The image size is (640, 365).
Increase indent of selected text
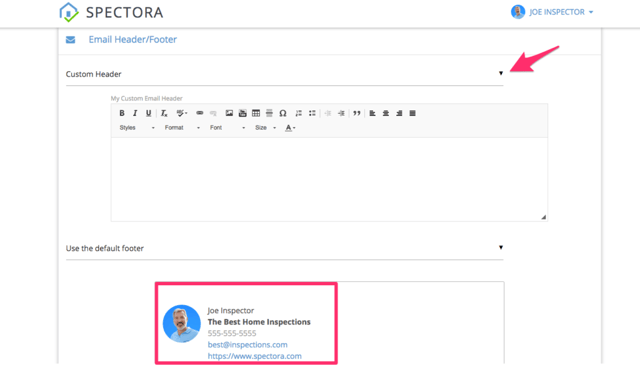[341, 113]
